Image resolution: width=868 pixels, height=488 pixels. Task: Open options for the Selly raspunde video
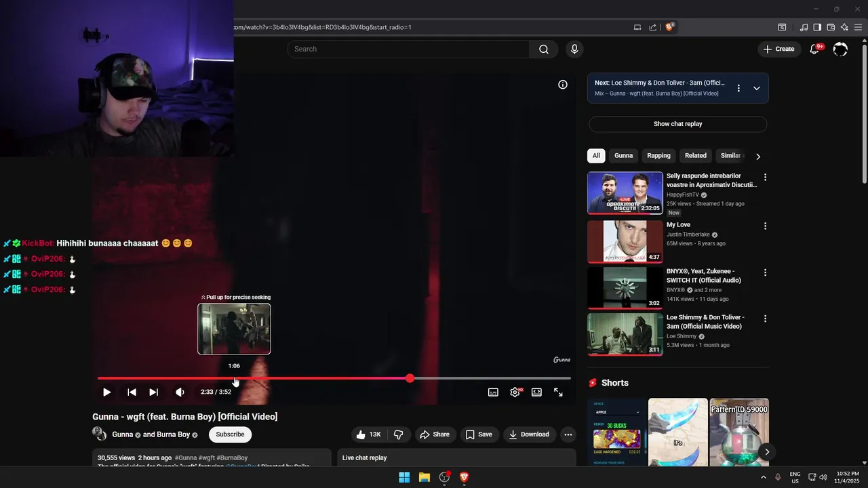coord(765,177)
